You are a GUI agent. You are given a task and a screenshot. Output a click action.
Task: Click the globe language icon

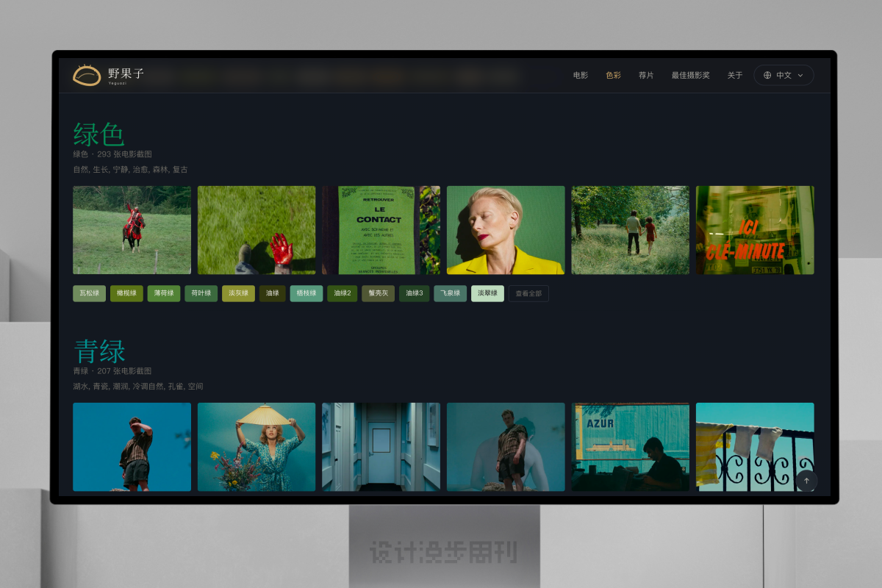click(x=767, y=75)
